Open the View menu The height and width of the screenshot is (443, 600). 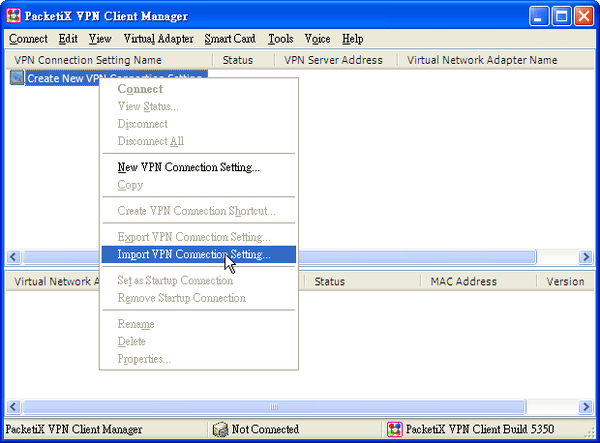tap(100, 39)
